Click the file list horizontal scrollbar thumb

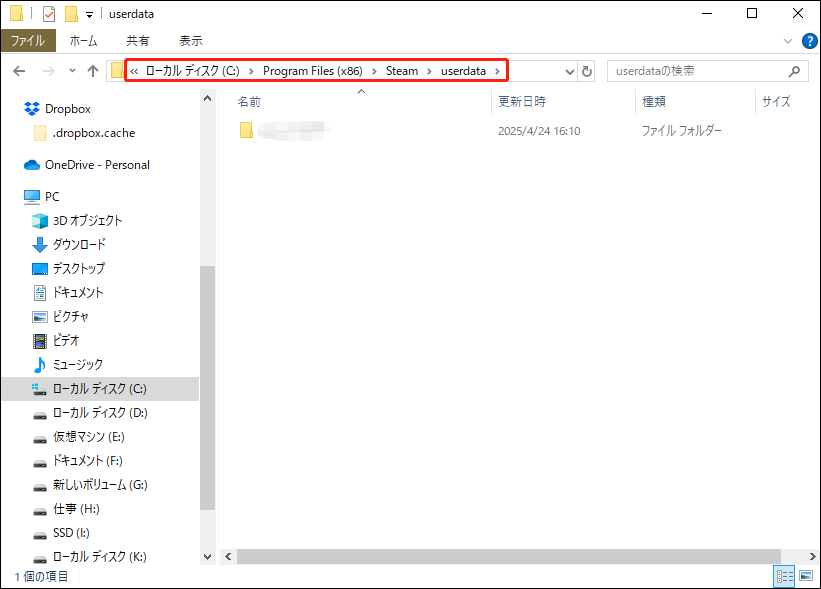click(x=509, y=557)
